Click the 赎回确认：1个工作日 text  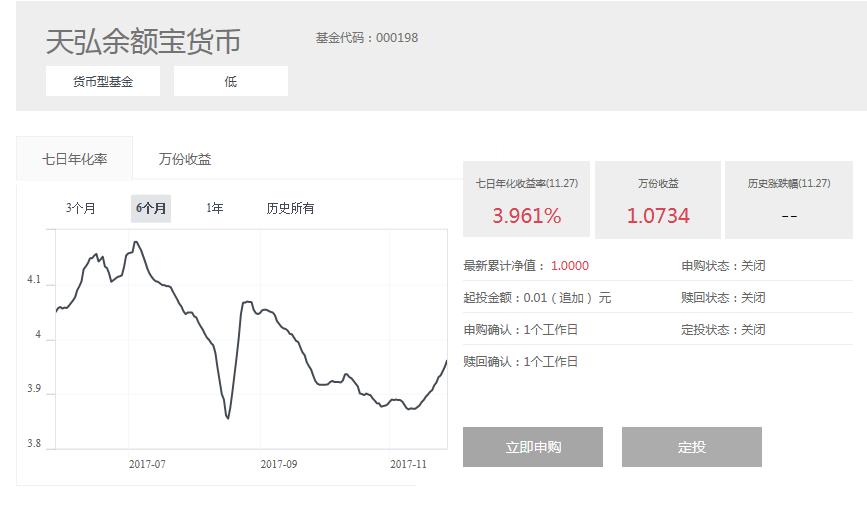coord(520,362)
